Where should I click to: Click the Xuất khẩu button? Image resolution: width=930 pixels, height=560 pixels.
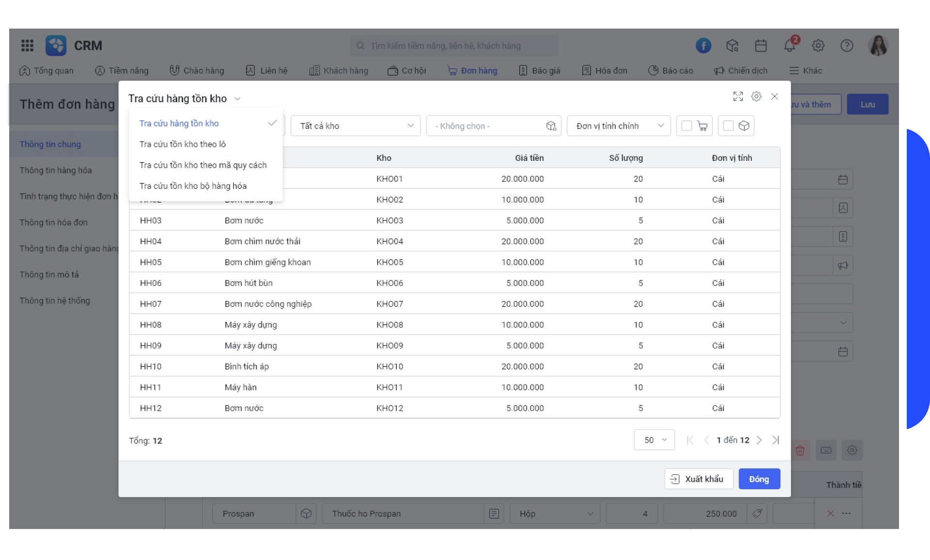coord(698,479)
